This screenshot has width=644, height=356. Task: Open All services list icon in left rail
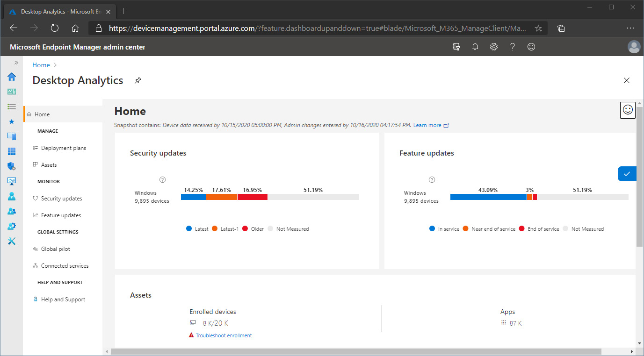(12, 107)
